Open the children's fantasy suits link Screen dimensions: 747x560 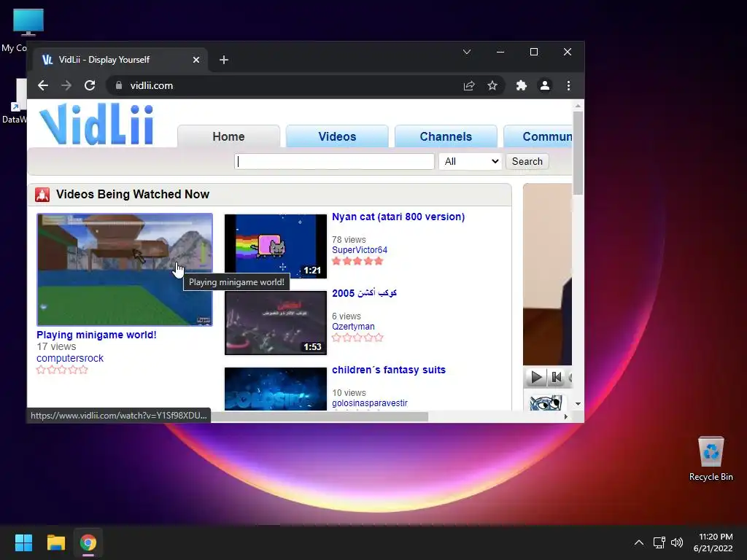point(389,370)
